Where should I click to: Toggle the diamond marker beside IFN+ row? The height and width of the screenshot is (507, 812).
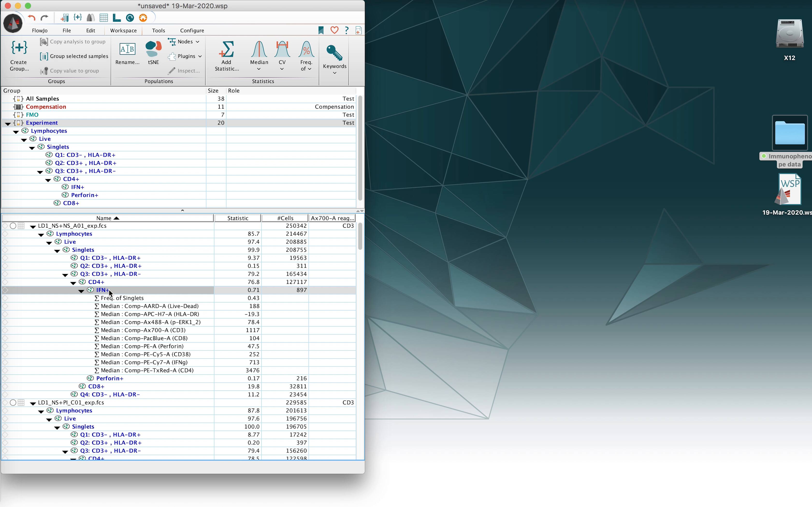click(x=5, y=290)
